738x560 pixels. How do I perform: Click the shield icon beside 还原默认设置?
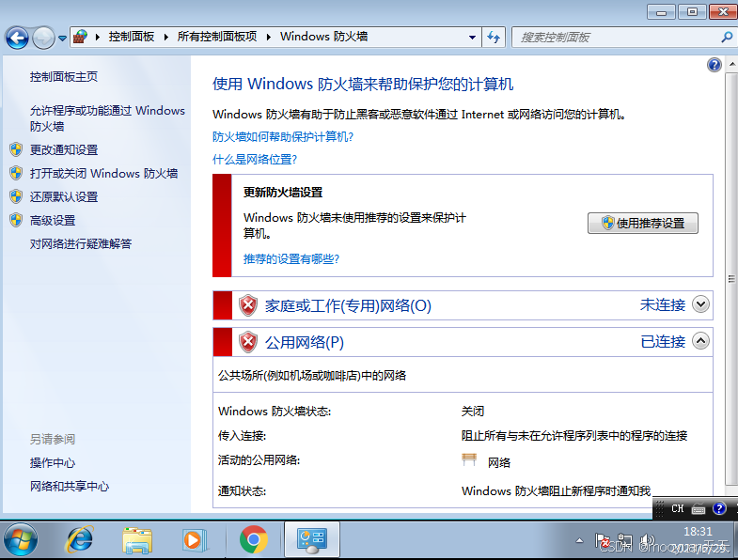click(16, 196)
